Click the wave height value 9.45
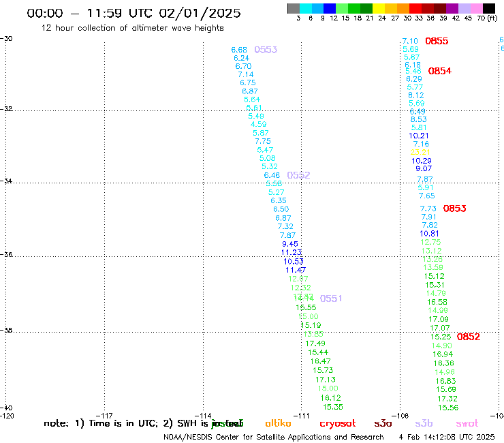This screenshot has width=504, height=443. [290, 244]
